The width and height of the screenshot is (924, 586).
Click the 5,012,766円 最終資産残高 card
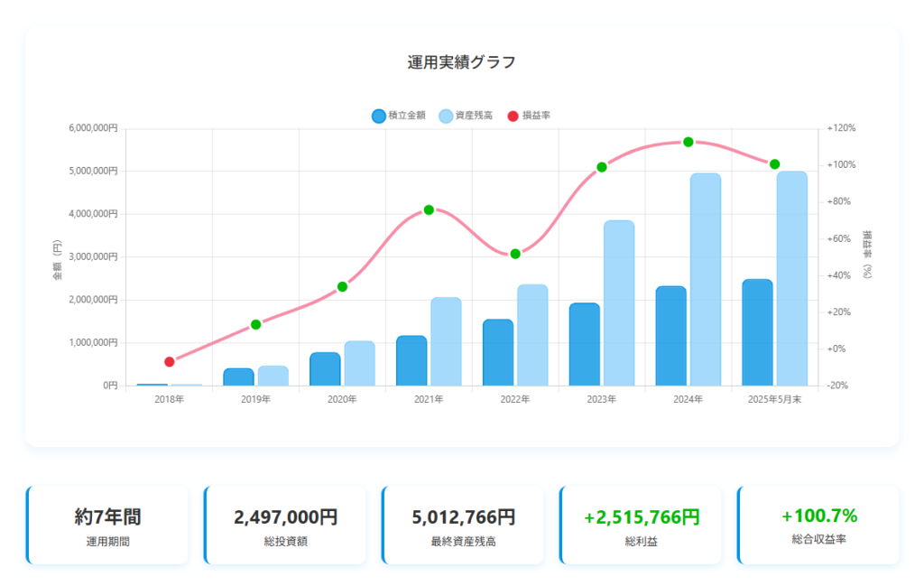click(463, 526)
